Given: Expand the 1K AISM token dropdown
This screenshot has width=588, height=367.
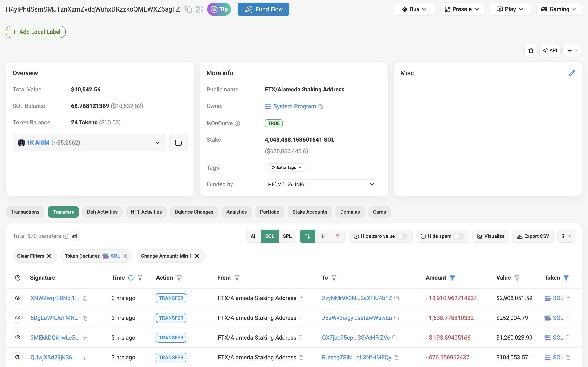Looking at the screenshot, I should [x=157, y=143].
